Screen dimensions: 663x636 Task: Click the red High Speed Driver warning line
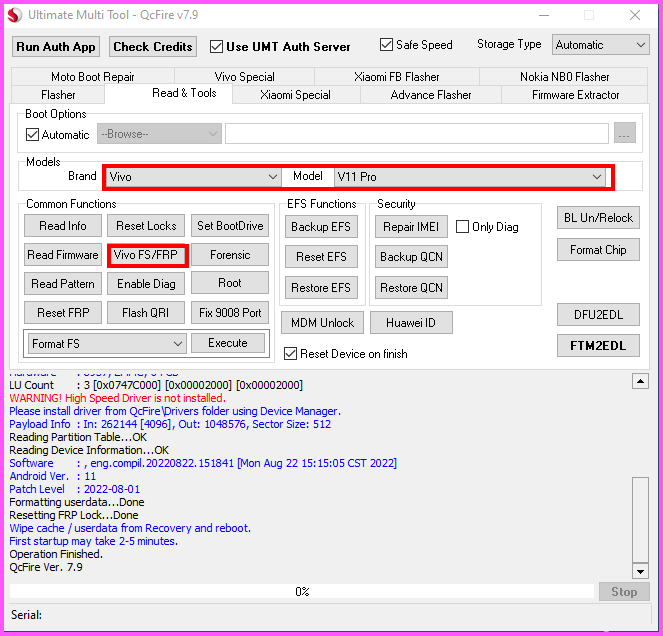point(118,398)
